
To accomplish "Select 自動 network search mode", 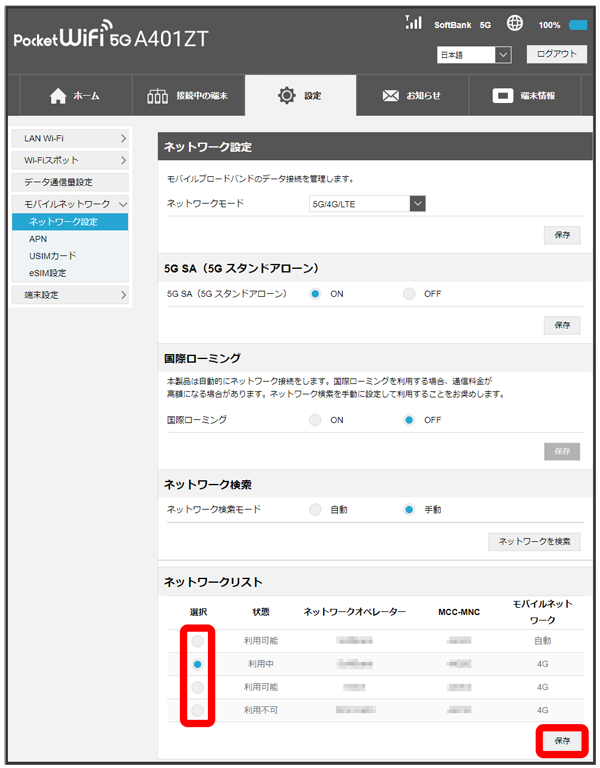I will pos(316,509).
